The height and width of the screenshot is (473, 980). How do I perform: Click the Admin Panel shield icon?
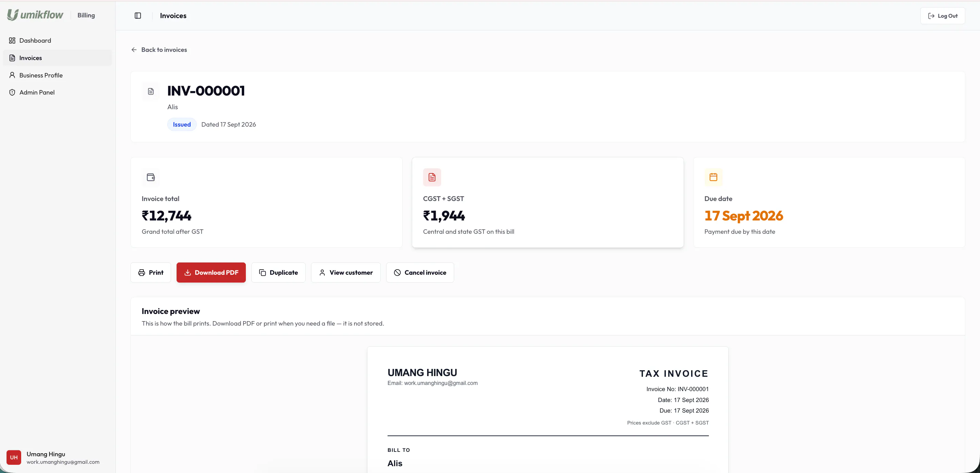click(12, 92)
